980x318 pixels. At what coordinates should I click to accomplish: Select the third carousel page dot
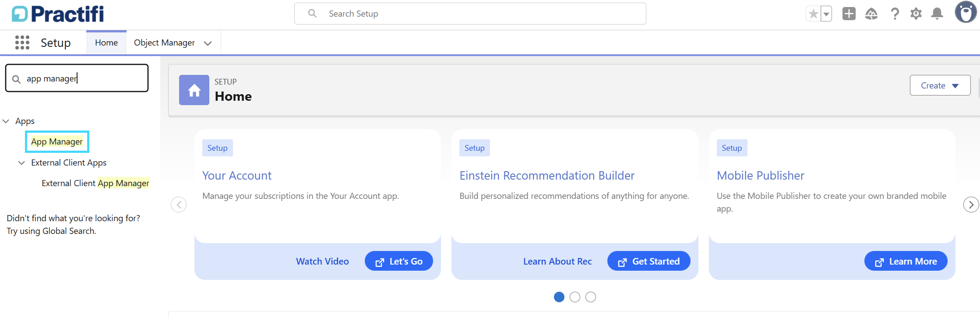click(591, 297)
